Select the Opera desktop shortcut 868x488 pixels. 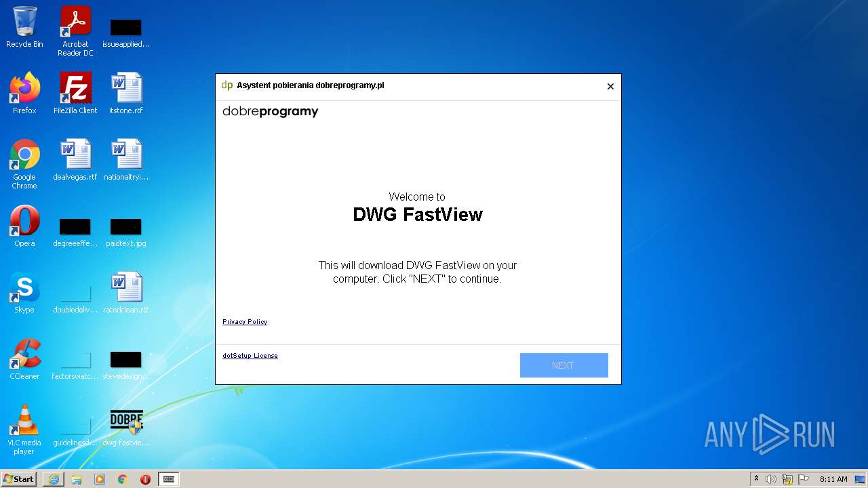24,226
